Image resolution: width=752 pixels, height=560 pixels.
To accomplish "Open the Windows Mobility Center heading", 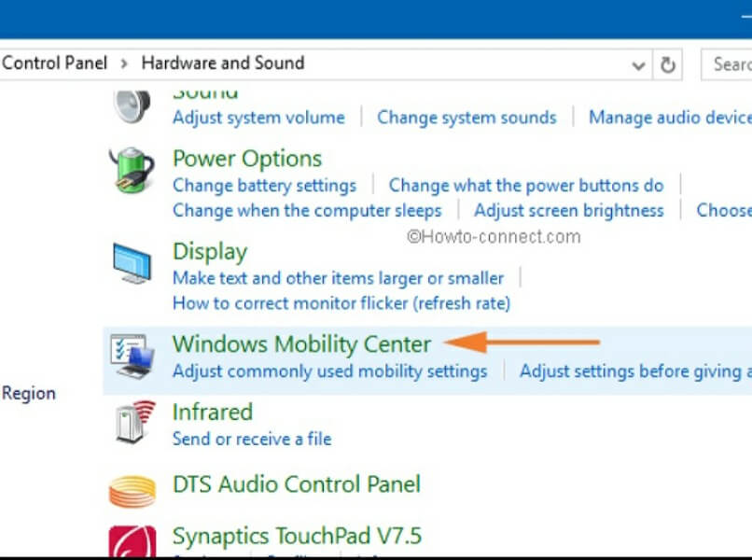I will tap(301, 343).
